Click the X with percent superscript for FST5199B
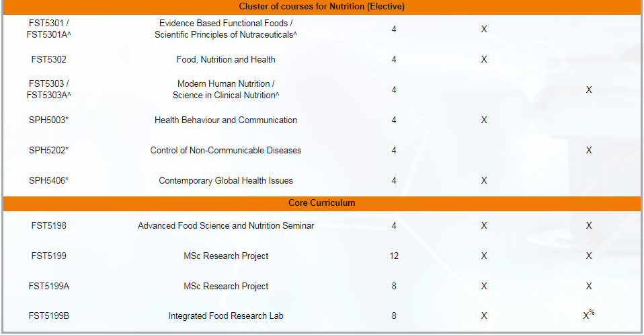Viewport: 644px width, 335px height. pos(589,315)
